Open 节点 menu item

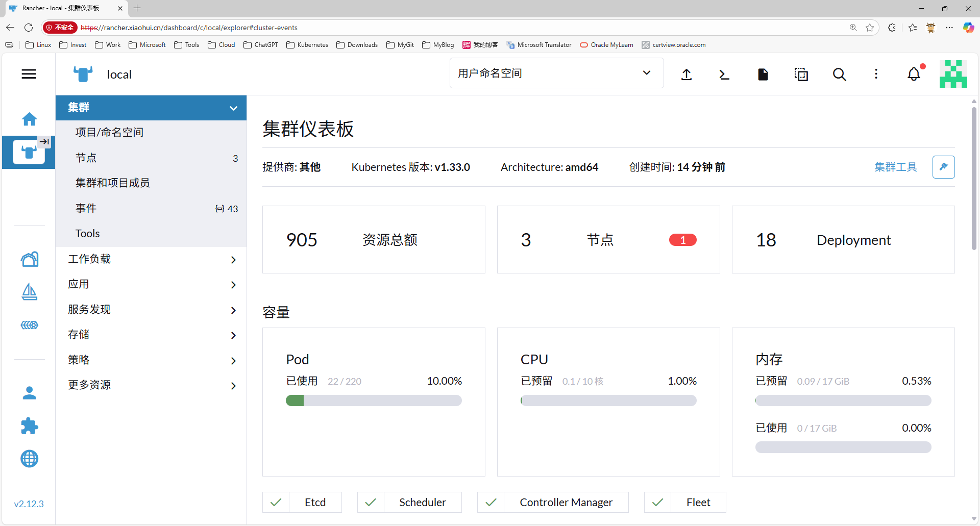[151, 158]
